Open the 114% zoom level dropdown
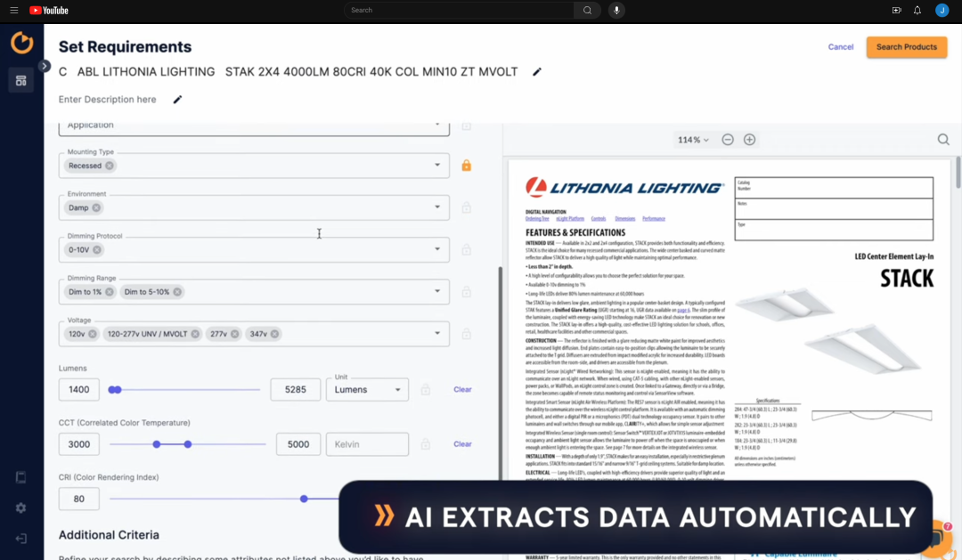The height and width of the screenshot is (560, 962). point(693,140)
